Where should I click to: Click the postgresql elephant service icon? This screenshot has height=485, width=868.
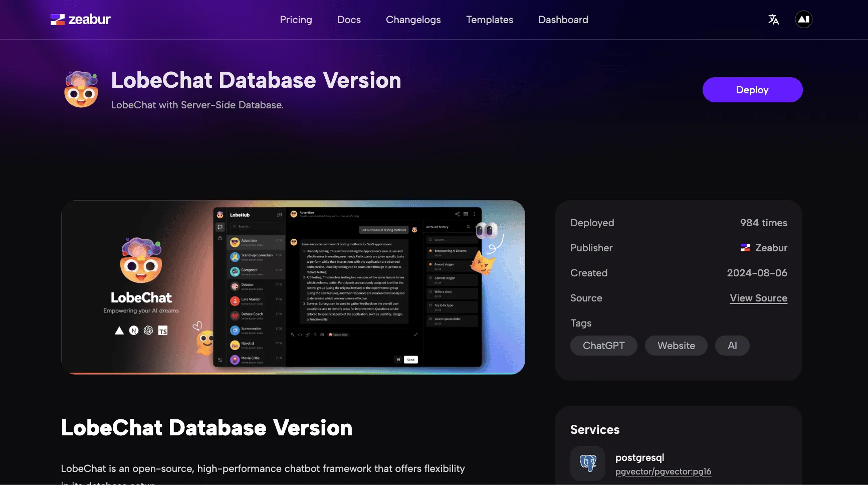point(588,463)
